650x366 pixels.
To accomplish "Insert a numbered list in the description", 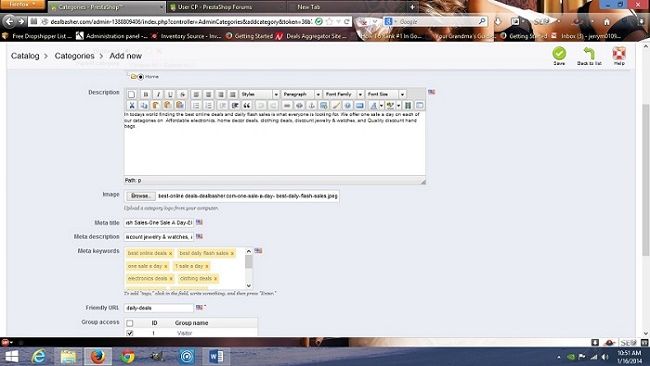I will [209, 105].
